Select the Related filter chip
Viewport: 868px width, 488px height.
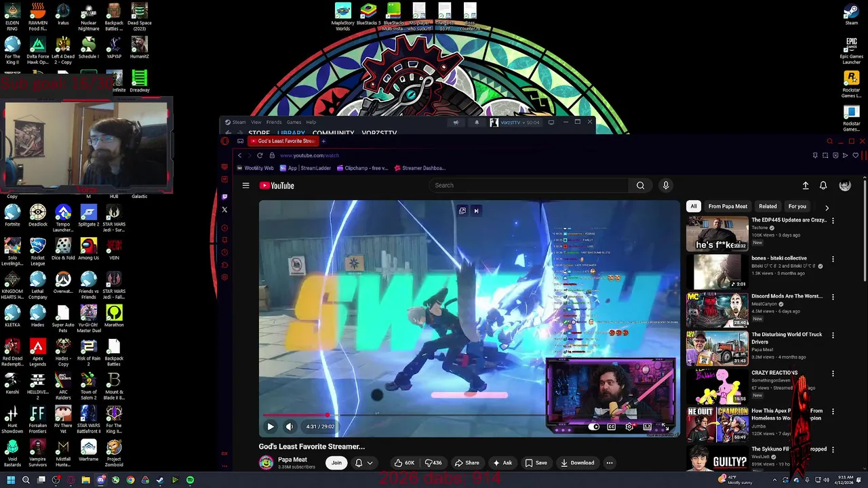pyautogui.click(x=768, y=206)
